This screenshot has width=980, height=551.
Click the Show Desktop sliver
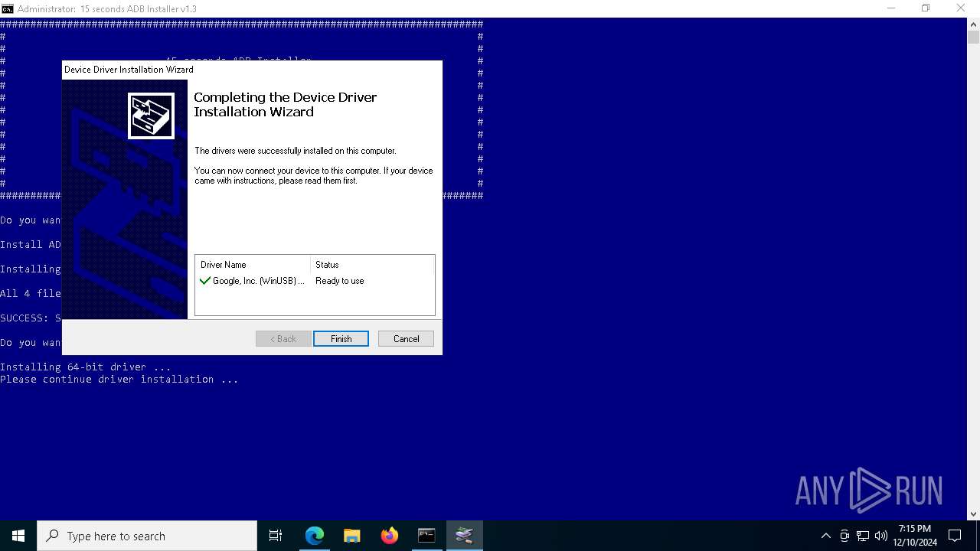[978, 536]
